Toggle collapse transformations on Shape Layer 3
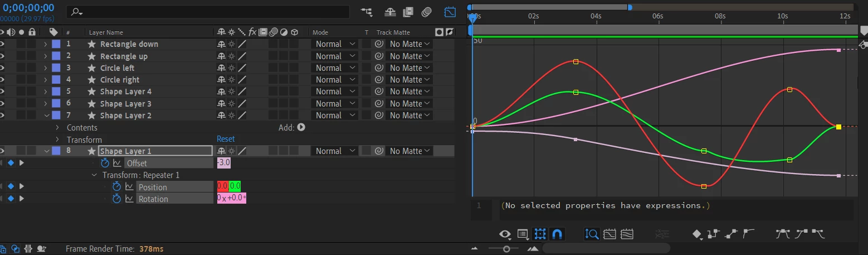 231,103
